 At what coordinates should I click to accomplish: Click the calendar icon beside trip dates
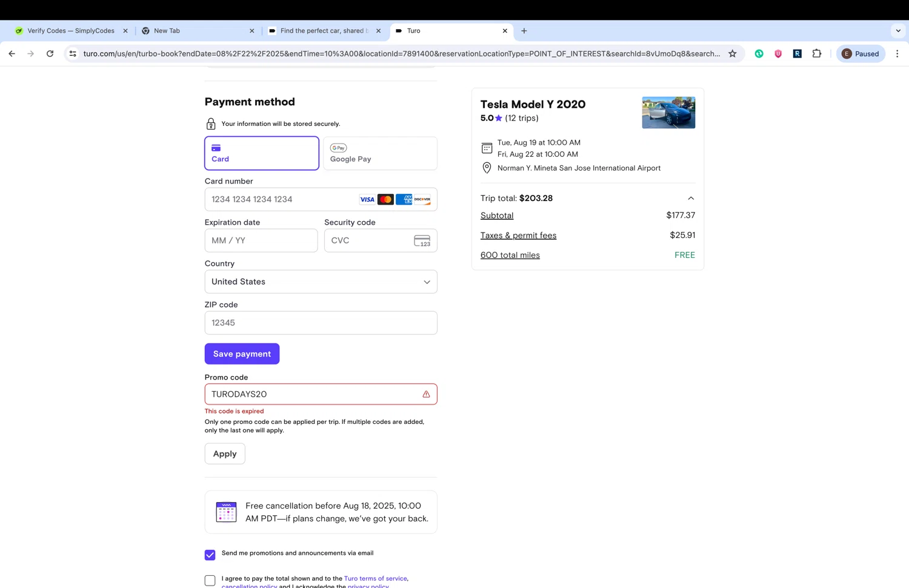click(487, 148)
